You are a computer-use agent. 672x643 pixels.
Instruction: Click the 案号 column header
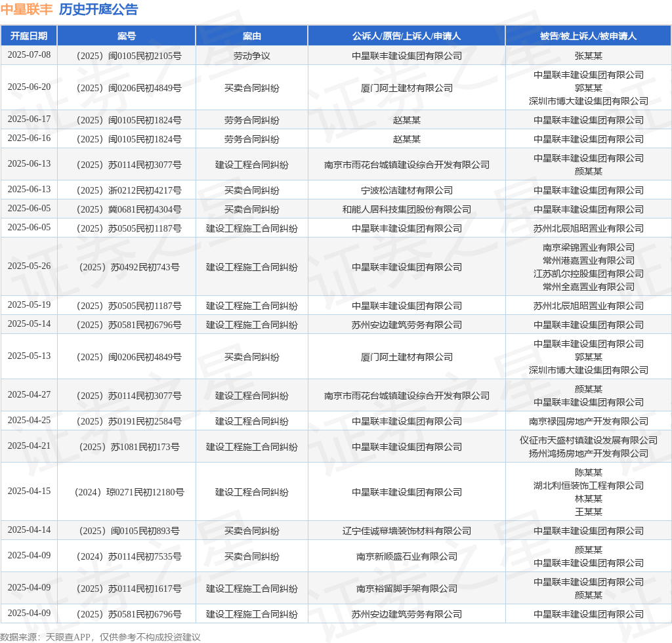(x=127, y=36)
